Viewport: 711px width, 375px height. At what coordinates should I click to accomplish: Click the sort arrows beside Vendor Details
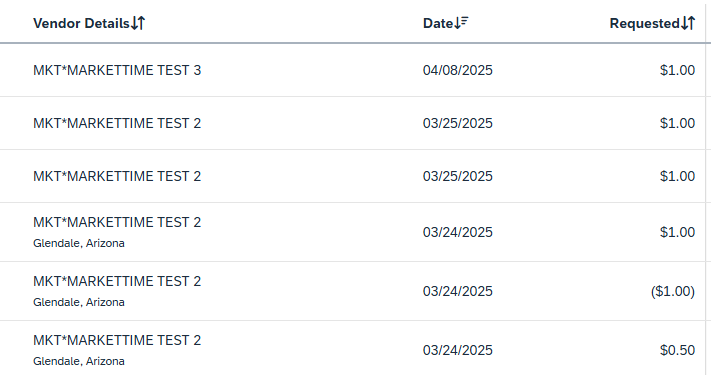pyautogui.click(x=138, y=23)
